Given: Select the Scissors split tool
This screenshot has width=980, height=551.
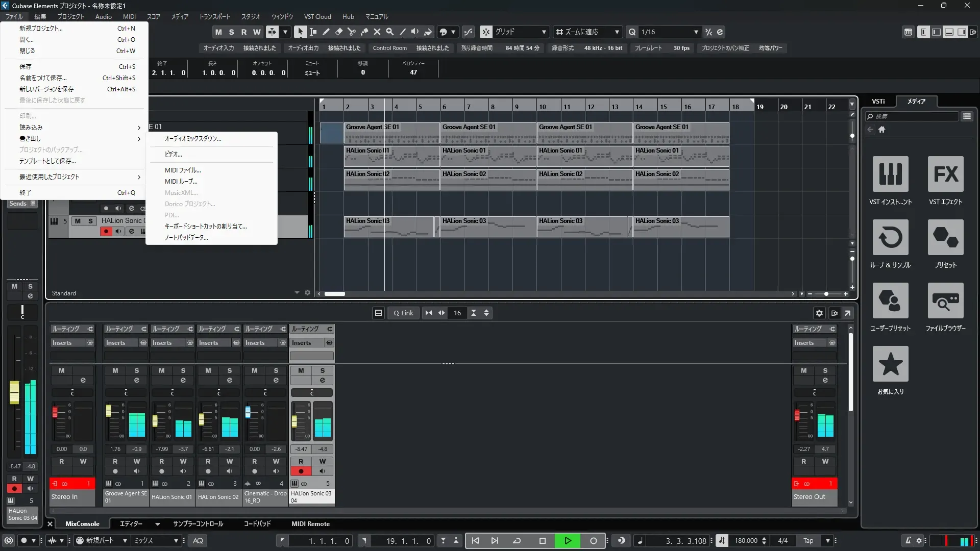Looking at the screenshot, I should [x=351, y=32].
